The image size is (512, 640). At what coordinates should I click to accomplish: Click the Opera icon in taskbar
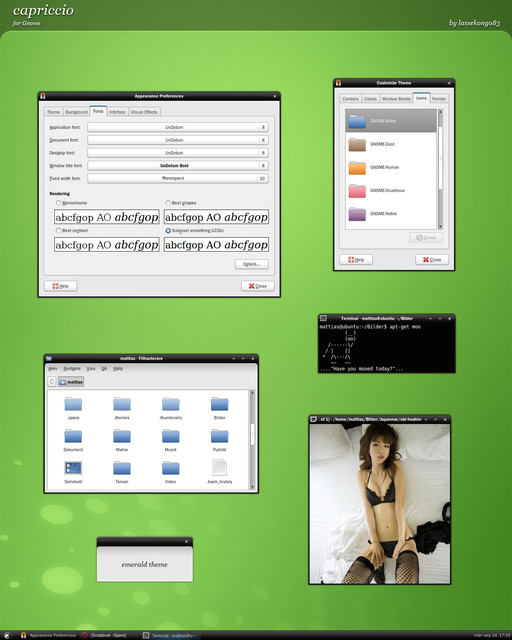pos(85,635)
